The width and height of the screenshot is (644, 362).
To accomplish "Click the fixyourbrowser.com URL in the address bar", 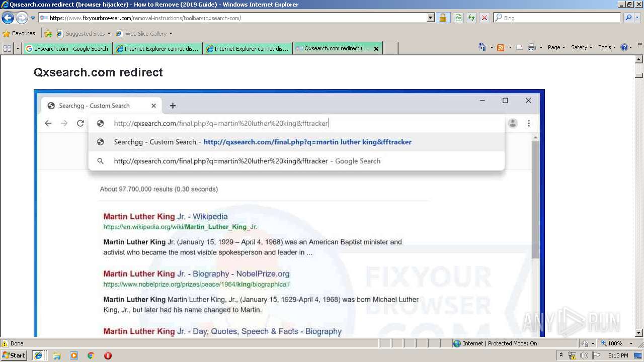I will 145,18.
